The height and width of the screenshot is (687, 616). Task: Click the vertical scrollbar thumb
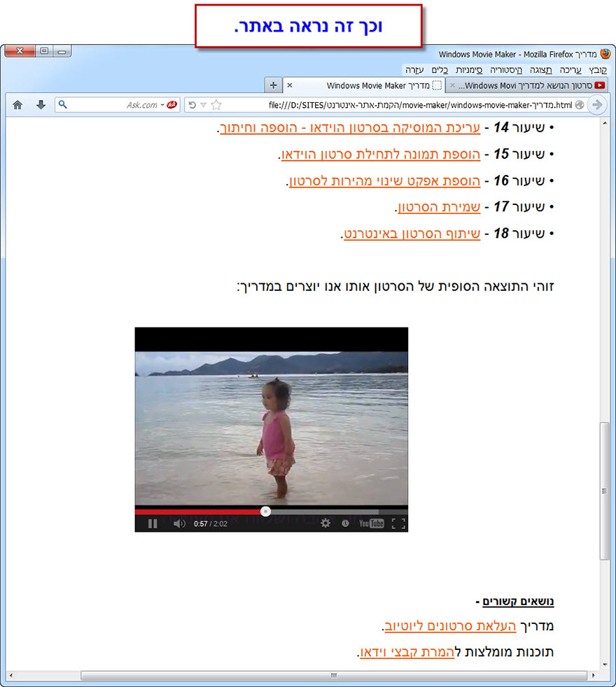coord(605,490)
